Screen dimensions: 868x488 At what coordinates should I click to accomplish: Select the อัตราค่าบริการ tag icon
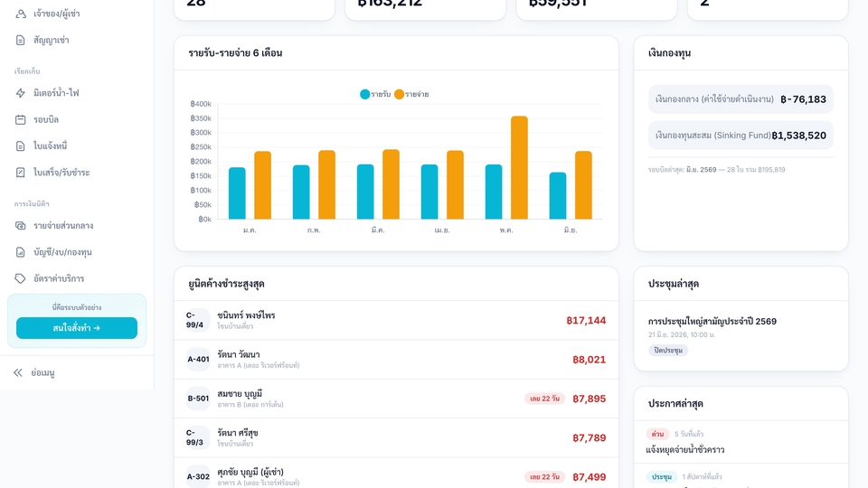(x=21, y=278)
